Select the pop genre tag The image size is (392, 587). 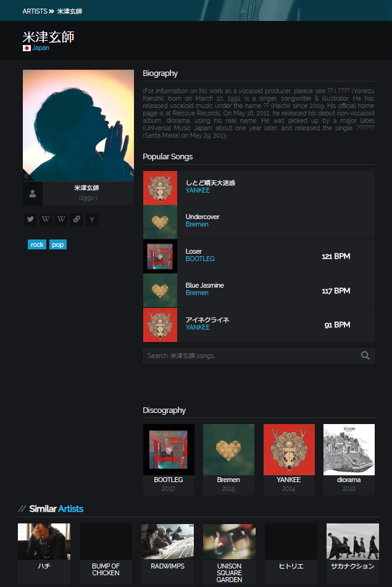(x=57, y=244)
